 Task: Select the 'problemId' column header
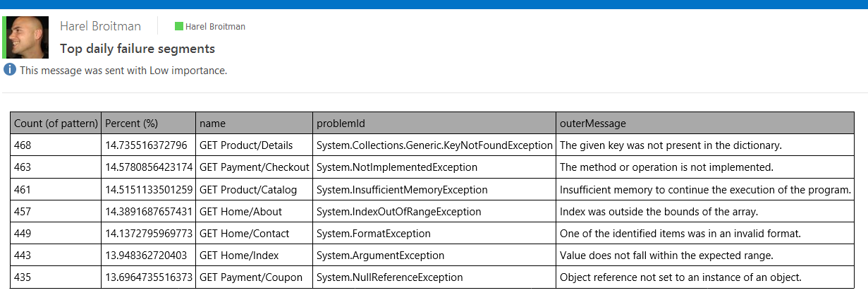pyautogui.click(x=341, y=124)
